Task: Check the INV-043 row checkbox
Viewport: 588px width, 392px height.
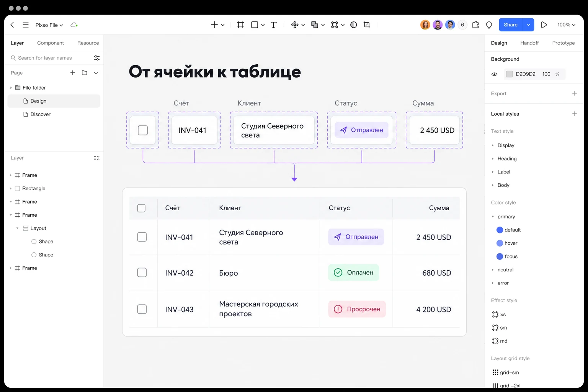Action: [x=142, y=309]
